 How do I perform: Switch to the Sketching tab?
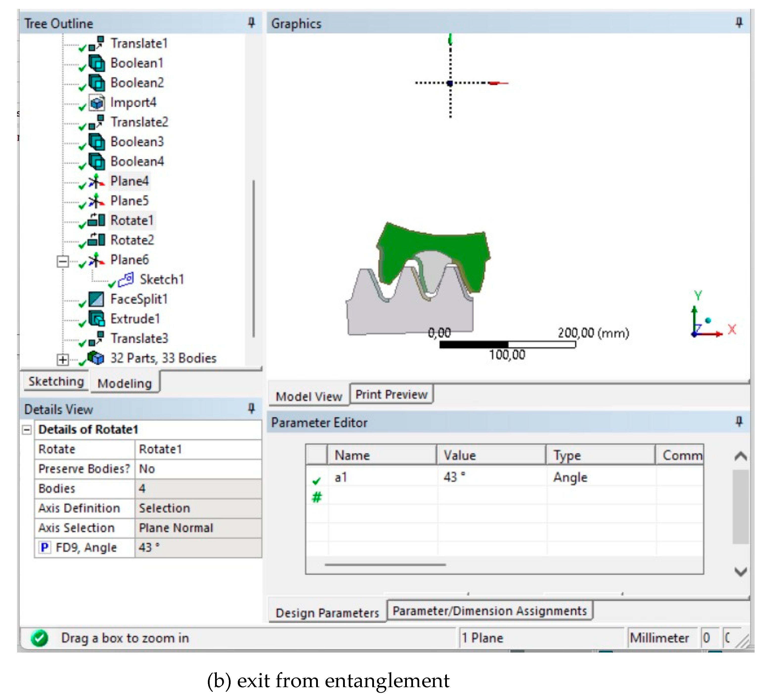coord(56,382)
